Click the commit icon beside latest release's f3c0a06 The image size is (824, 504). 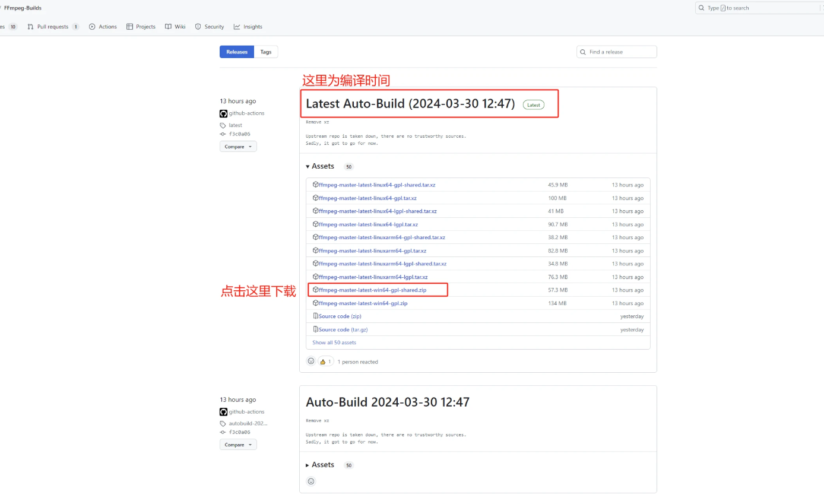click(x=223, y=134)
